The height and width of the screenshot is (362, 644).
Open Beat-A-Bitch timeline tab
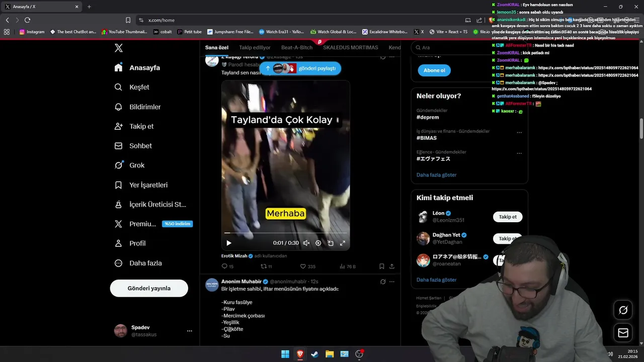pos(297,47)
